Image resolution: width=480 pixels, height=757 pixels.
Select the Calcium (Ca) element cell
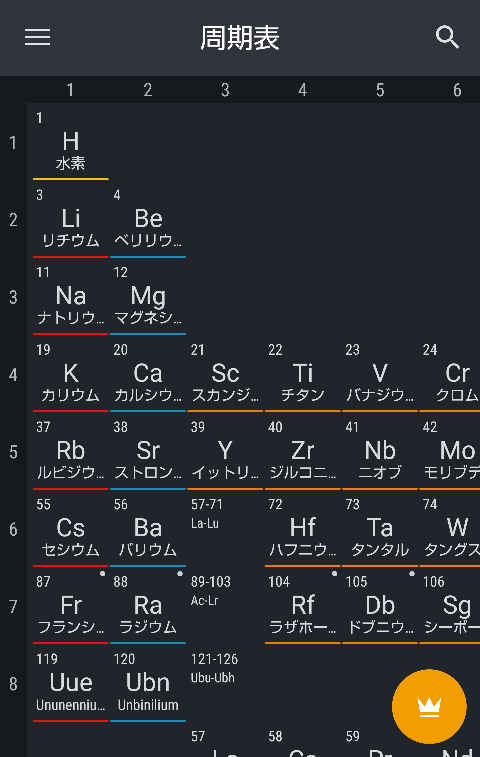148,377
